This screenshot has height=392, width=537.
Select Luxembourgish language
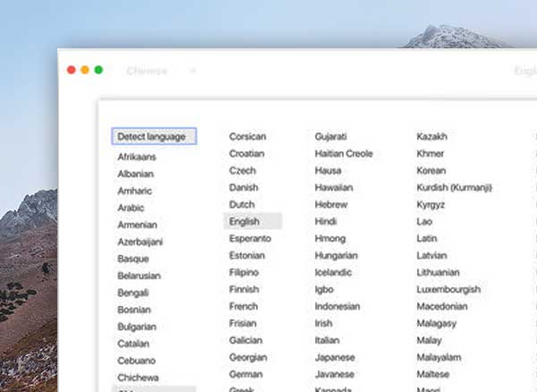click(448, 290)
